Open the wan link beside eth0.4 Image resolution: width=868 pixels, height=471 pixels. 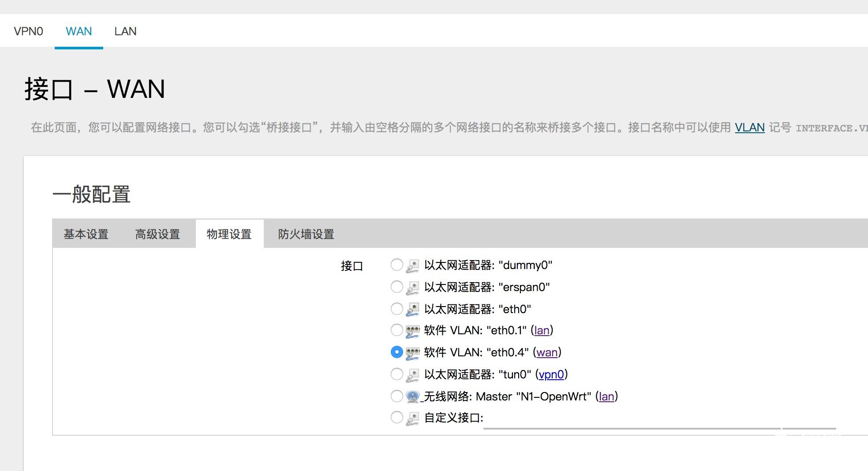(x=547, y=352)
